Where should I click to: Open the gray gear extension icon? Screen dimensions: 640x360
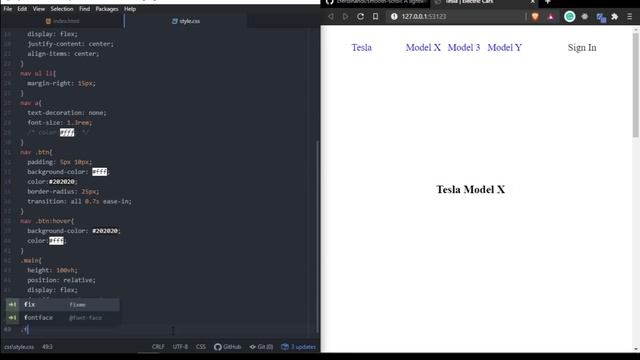tap(584, 16)
